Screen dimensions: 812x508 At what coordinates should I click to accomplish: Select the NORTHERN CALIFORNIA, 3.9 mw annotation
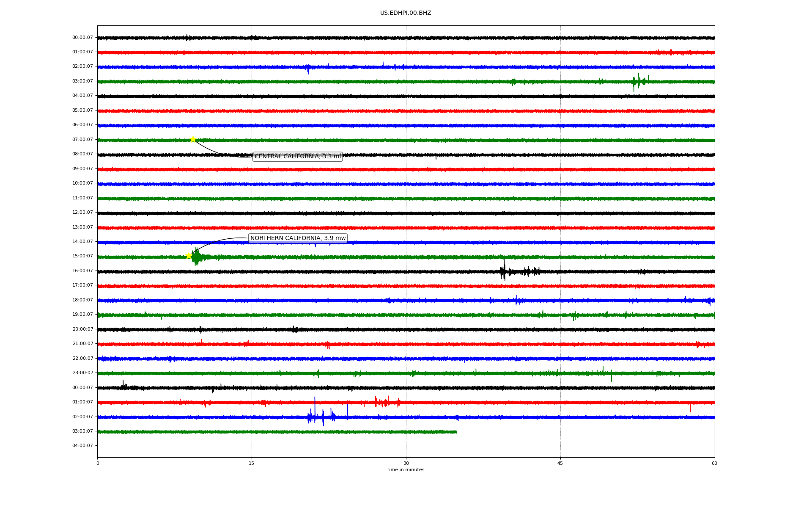tap(298, 238)
